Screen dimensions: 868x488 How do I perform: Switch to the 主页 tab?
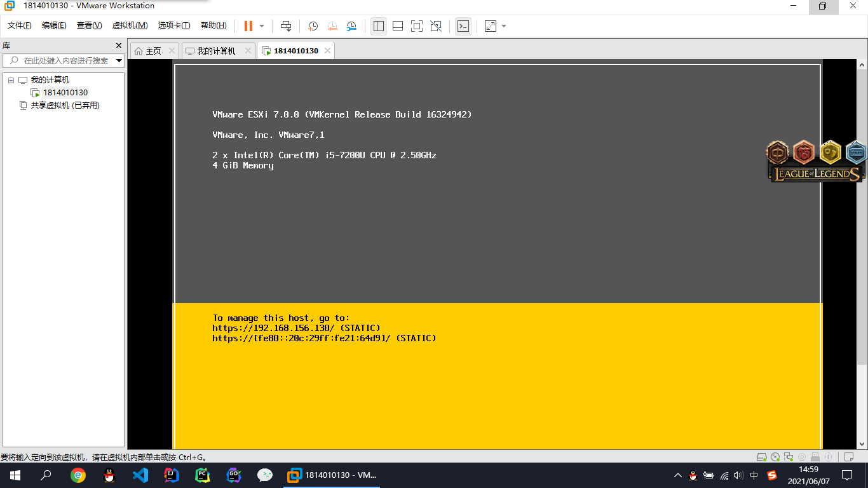[x=153, y=51]
